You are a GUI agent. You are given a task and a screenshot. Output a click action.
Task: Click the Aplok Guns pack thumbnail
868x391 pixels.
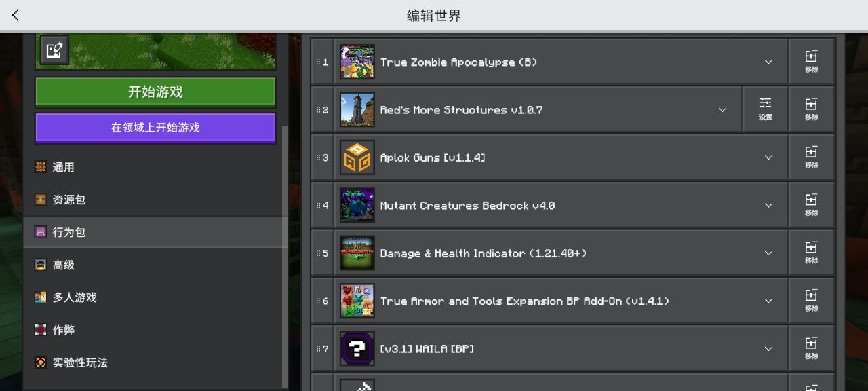[357, 157]
